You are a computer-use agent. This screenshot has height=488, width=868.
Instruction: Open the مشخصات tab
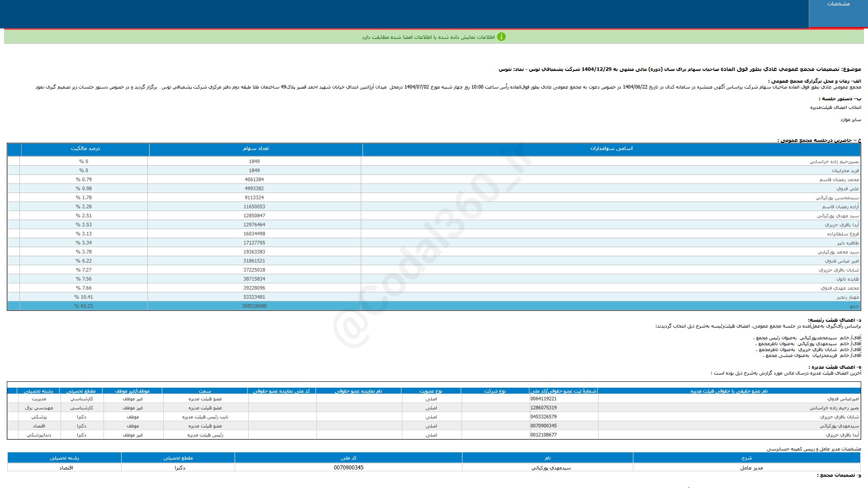[838, 4]
